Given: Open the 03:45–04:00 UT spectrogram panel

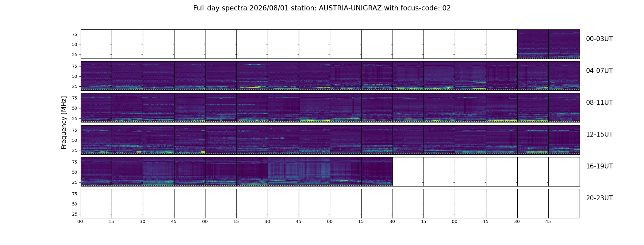Looking at the screenshot, I should pos(564,44).
